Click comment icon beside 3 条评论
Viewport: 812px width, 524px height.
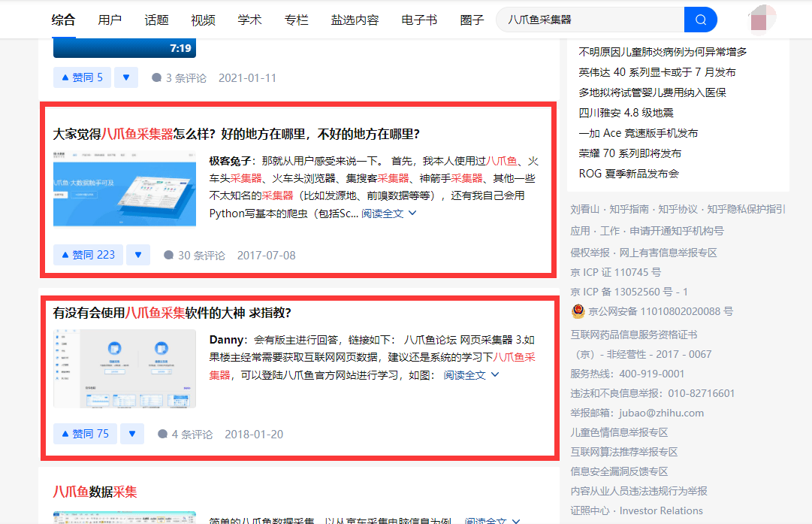tap(156, 77)
